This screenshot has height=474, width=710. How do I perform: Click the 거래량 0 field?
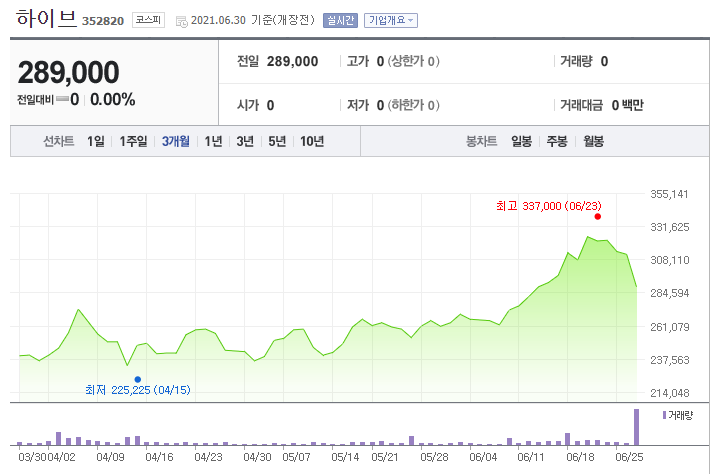coord(584,61)
